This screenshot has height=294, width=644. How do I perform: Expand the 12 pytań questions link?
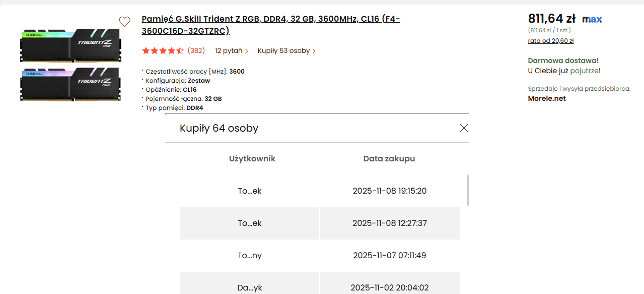[232, 51]
